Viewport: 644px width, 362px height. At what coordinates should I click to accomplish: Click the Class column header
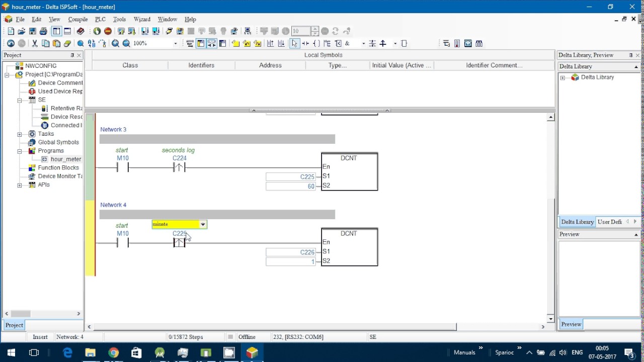(130, 65)
